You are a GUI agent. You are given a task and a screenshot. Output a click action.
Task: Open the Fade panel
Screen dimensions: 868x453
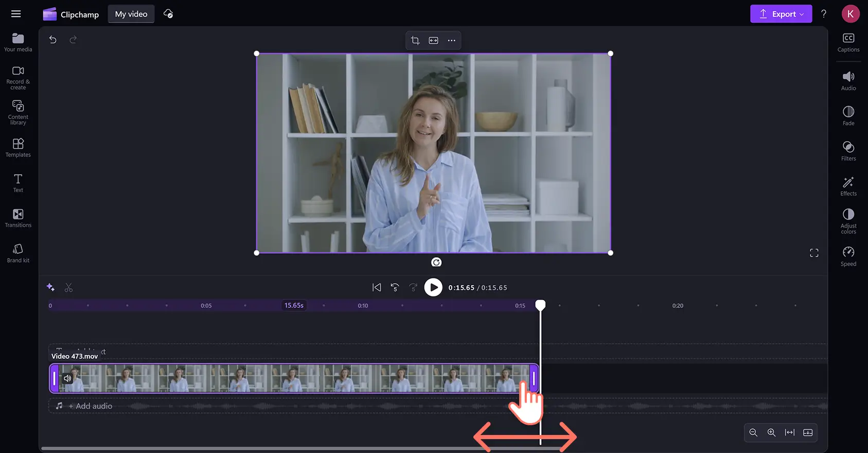tap(848, 116)
